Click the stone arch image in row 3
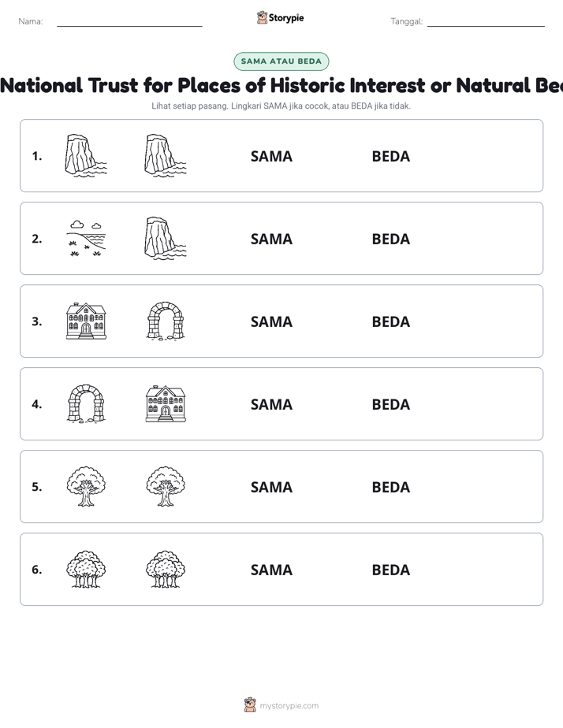This screenshot has height=728, width=563. click(x=166, y=321)
